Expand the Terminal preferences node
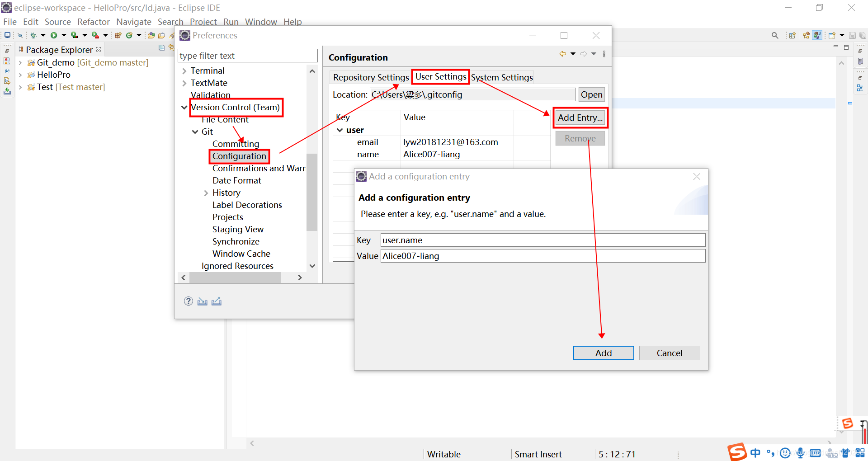868x461 pixels. (x=184, y=71)
